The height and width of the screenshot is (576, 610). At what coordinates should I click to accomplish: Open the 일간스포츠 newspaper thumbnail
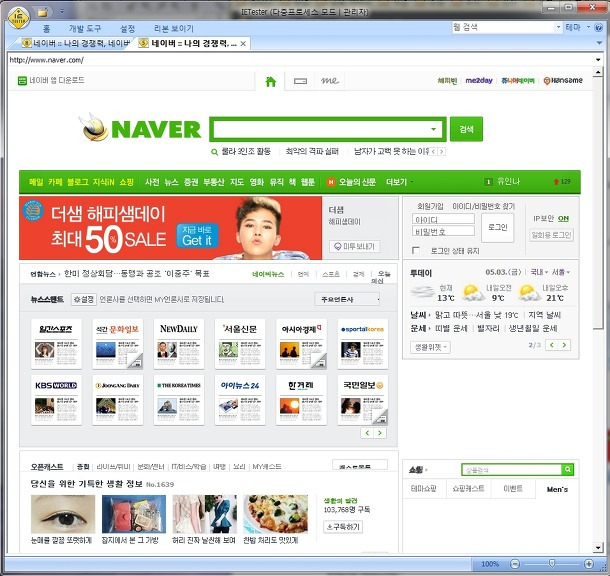pyautogui.click(x=56, y=343)
